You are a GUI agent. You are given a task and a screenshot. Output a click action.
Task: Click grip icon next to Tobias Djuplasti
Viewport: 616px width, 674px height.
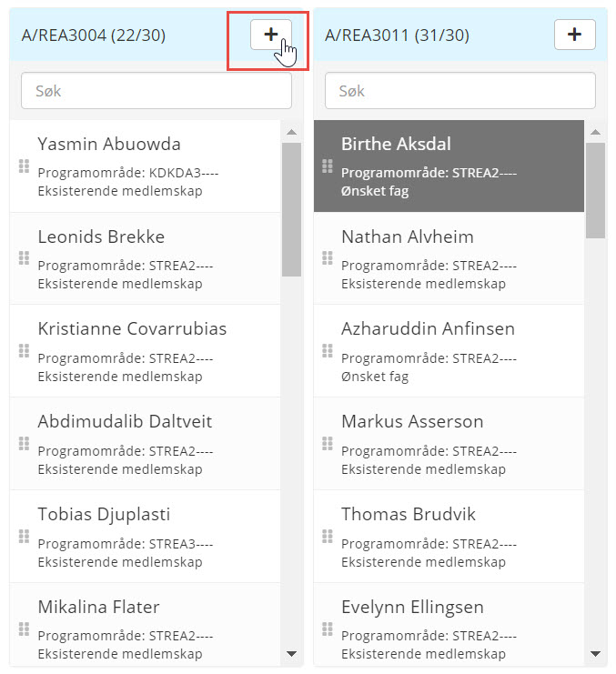click(24, 537)
